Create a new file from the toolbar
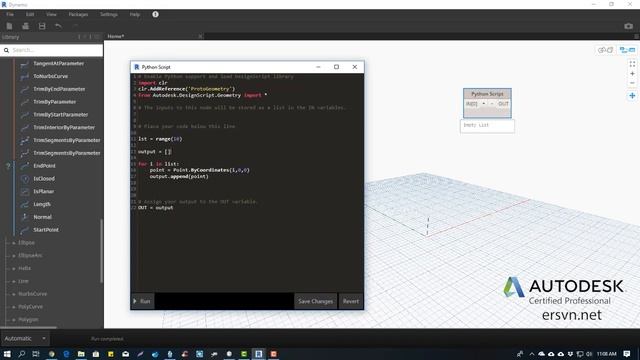 pyautogui.click(x=9, y=26)
